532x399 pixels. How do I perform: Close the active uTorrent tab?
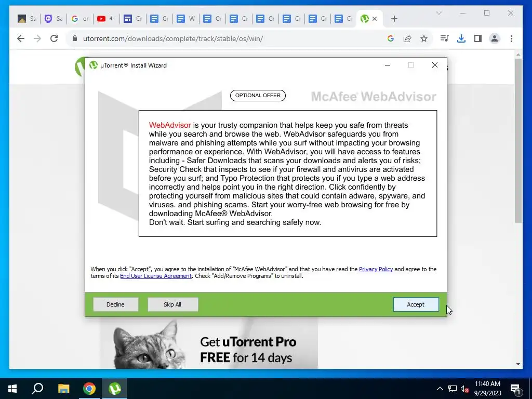coord(375,19)
